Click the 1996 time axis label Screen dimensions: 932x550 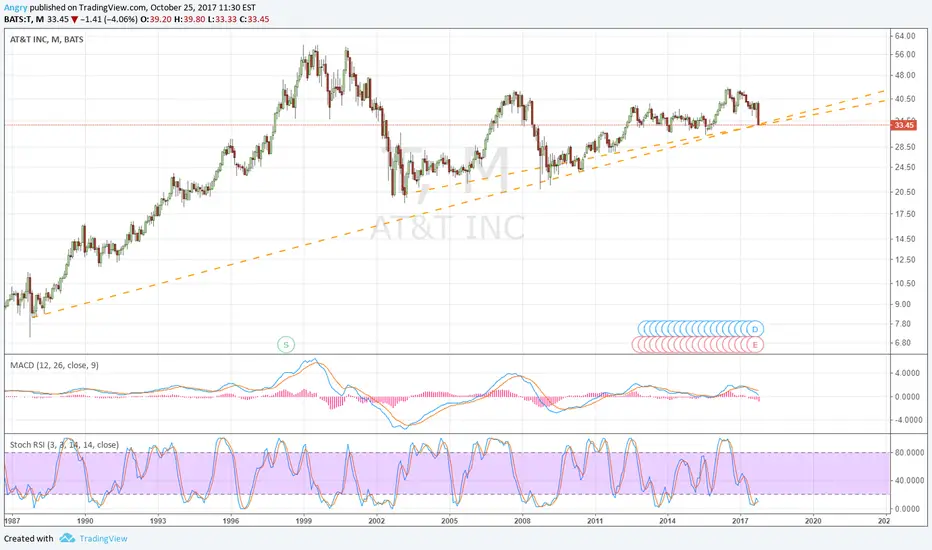[231, 521]
